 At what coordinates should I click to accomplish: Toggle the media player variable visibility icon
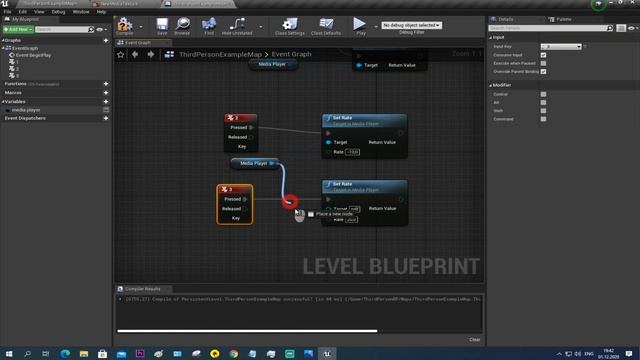pos(106,110)
